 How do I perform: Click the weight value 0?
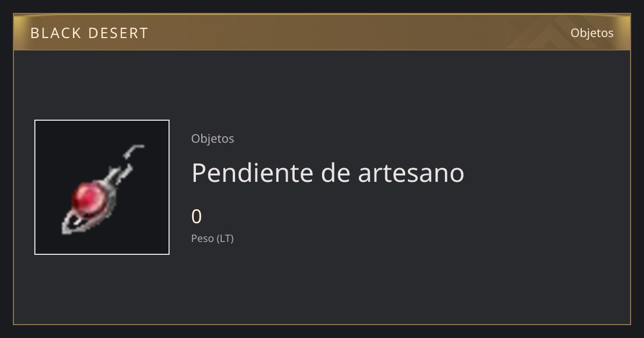click(196, 217)
